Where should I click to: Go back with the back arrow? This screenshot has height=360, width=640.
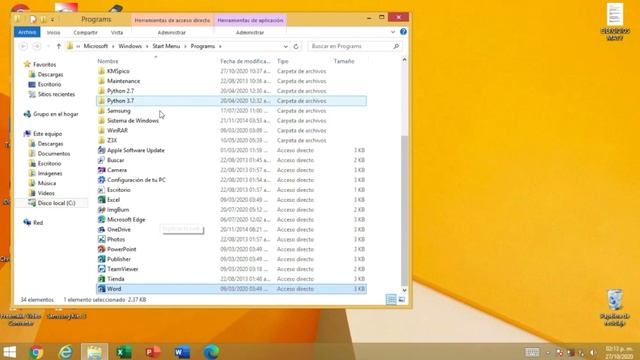pyautogui.click(x=23, y=47)
